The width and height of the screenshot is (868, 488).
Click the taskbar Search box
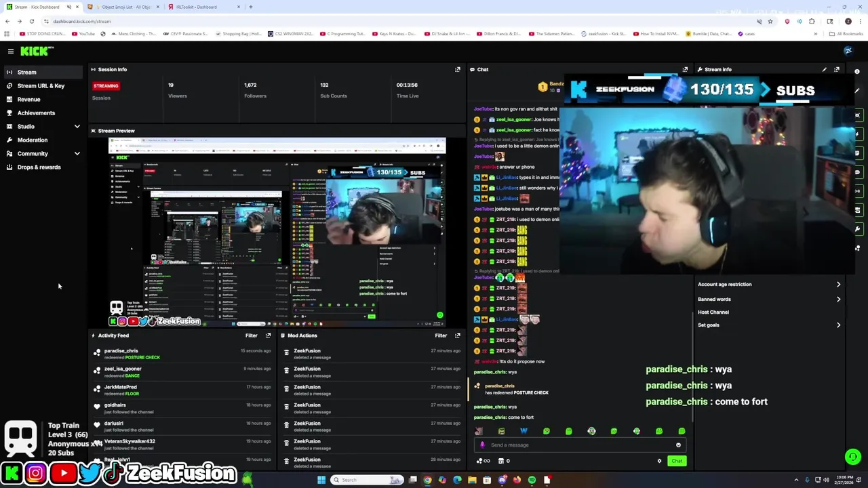click(x=367, y=480)
